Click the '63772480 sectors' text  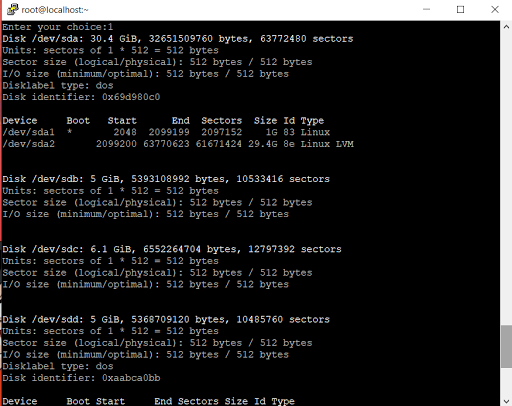click(307, 39)
